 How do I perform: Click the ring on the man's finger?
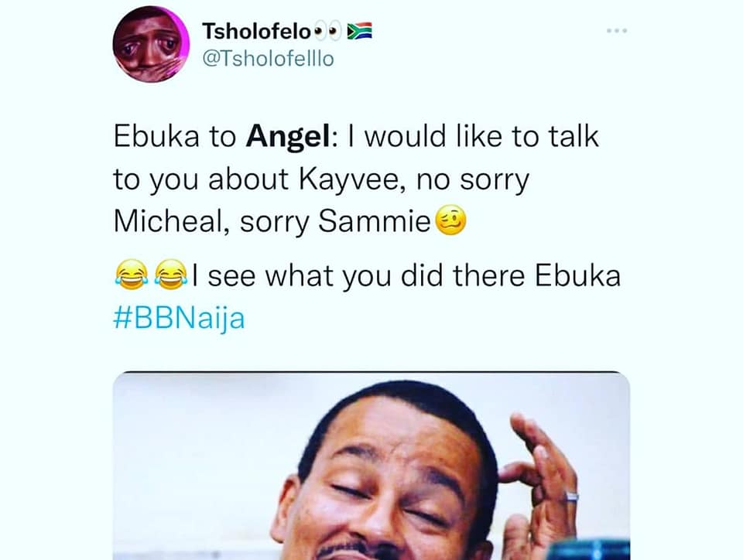[573, 497]
